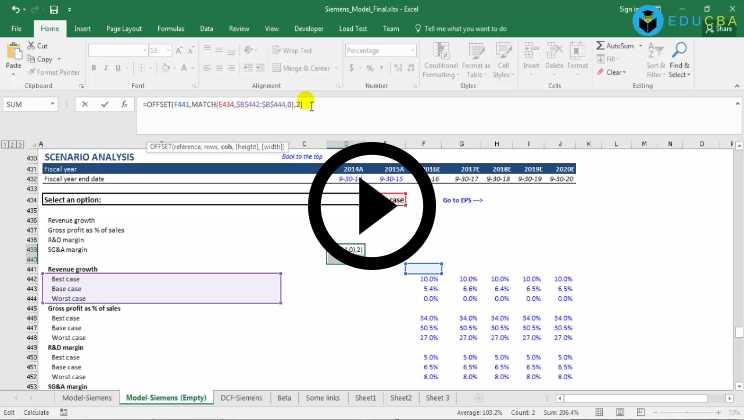
Task: Click the Insert Function fx icon
Action: pos(119,104)
